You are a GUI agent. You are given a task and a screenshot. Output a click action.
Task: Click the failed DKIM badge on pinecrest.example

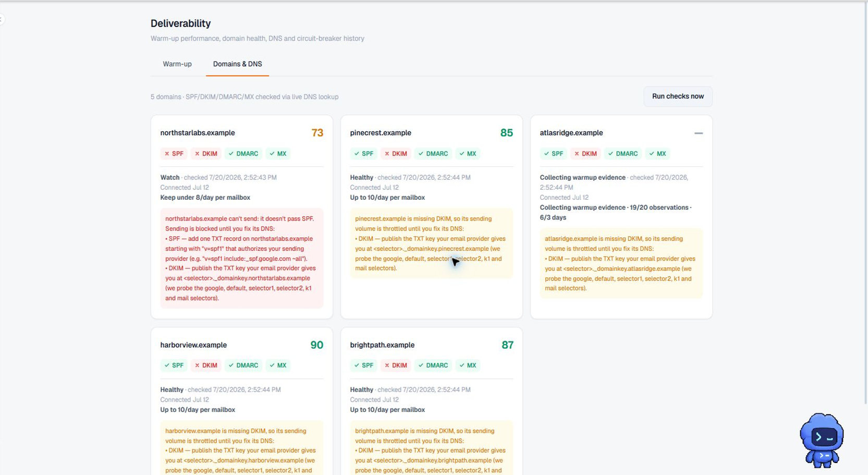[396, 154]
